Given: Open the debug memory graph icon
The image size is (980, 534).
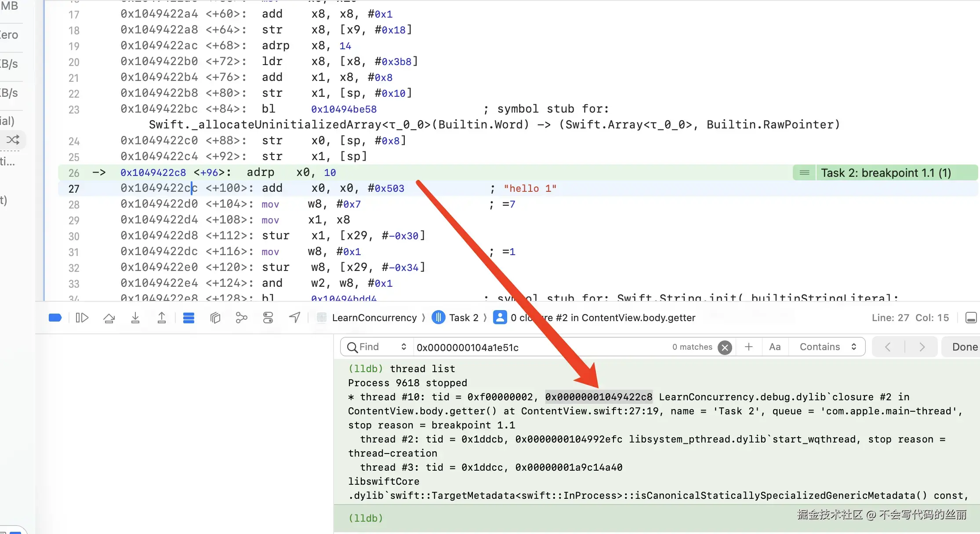Looking at the screenshot, I should coord(241,318).
